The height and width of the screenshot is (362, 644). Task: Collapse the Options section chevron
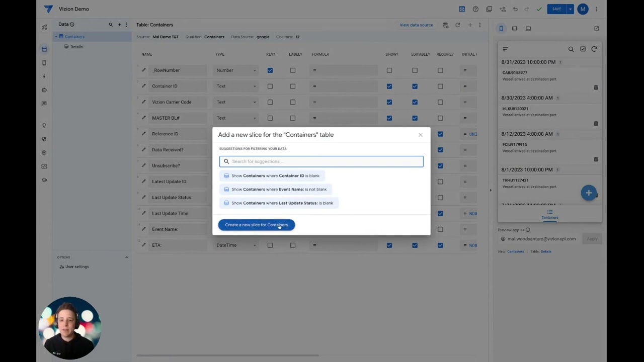[126, 257]
